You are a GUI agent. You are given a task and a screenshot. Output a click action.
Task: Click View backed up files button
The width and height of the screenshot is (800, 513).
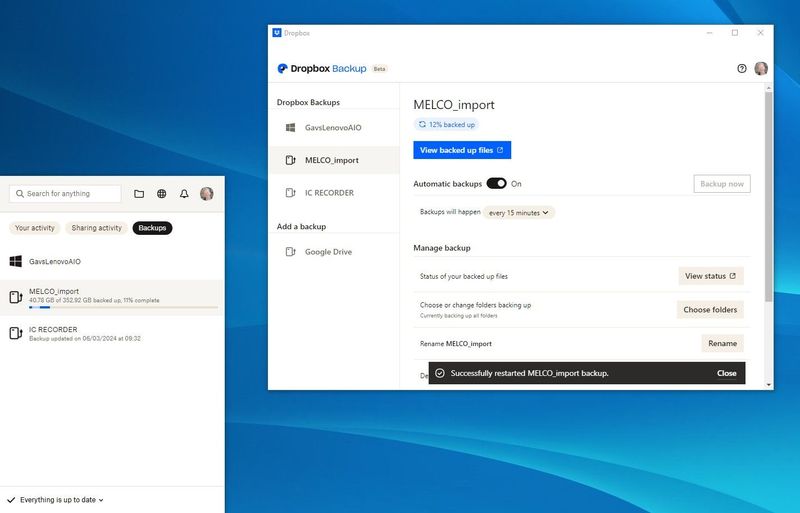click(462, 150)
